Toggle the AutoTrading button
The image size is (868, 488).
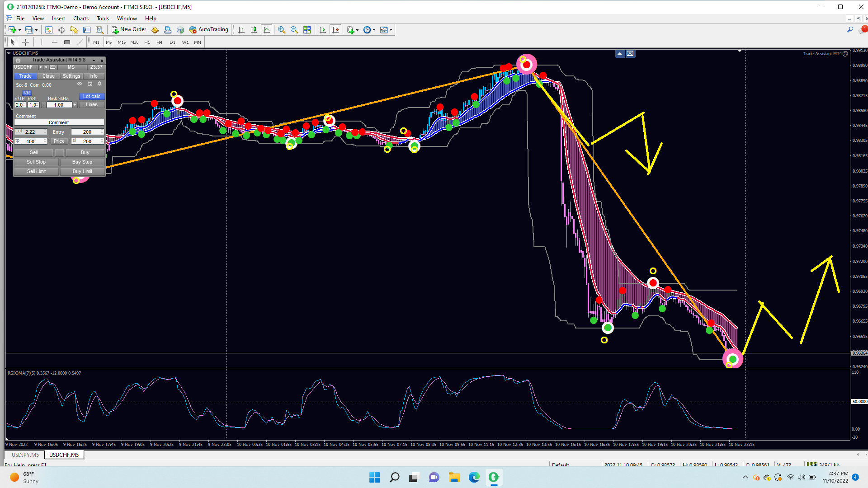pyautogui.click(x=209, y=30)
